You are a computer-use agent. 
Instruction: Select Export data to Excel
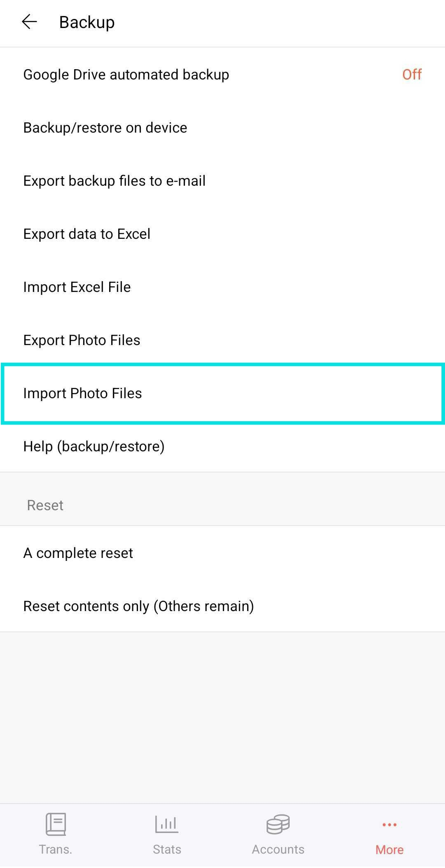[222, 234]
